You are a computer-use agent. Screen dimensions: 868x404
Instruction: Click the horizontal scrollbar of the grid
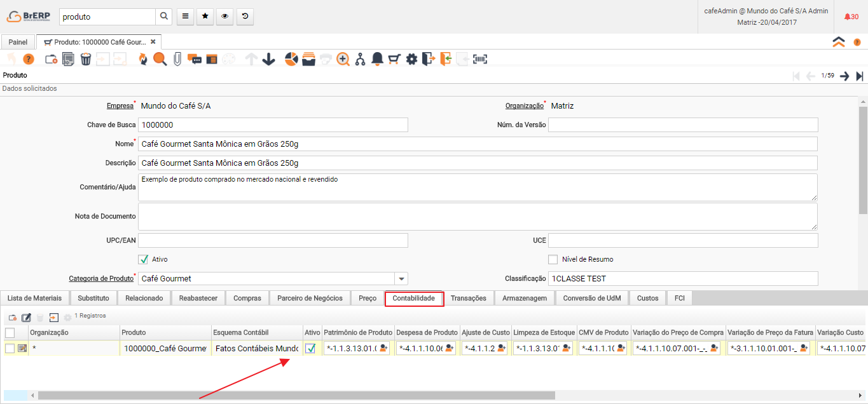(296, 395)
